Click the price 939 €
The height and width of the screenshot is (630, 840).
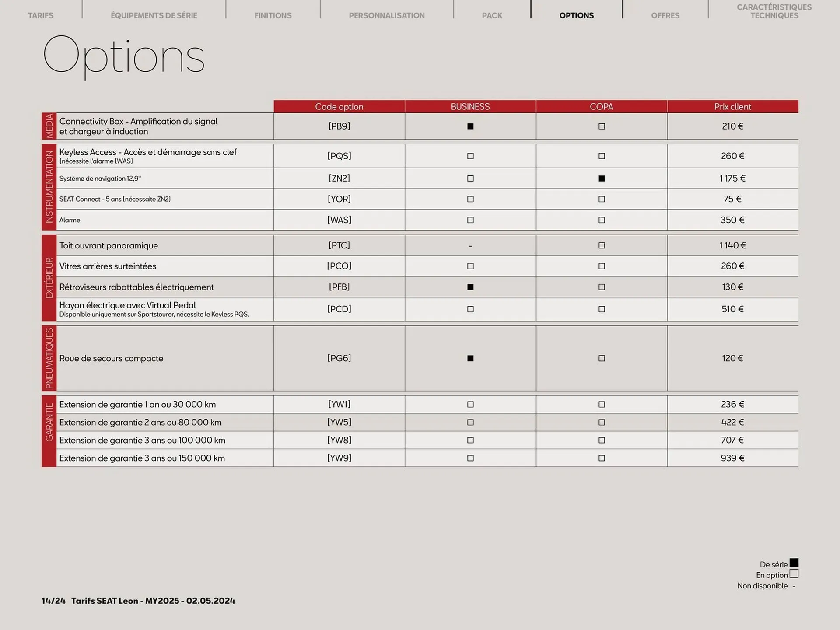coord(732,458)
